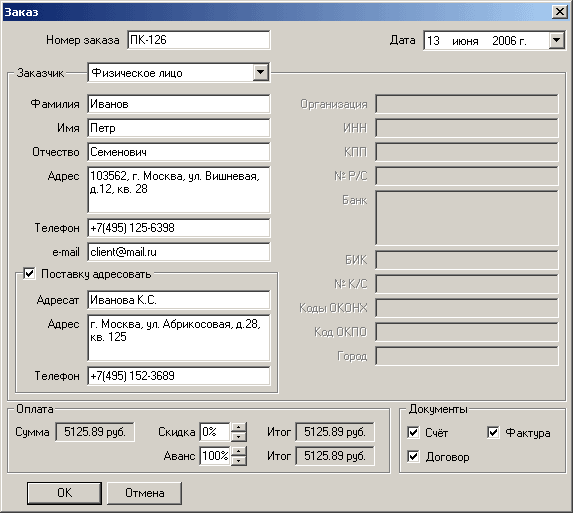Decrease the Скидка discount spinner value

239,437
